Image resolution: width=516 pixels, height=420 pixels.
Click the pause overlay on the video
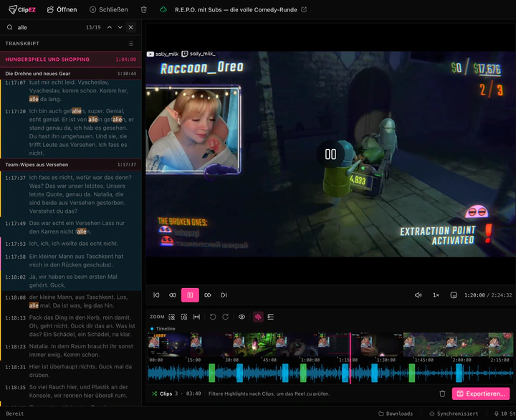[330, 154]
